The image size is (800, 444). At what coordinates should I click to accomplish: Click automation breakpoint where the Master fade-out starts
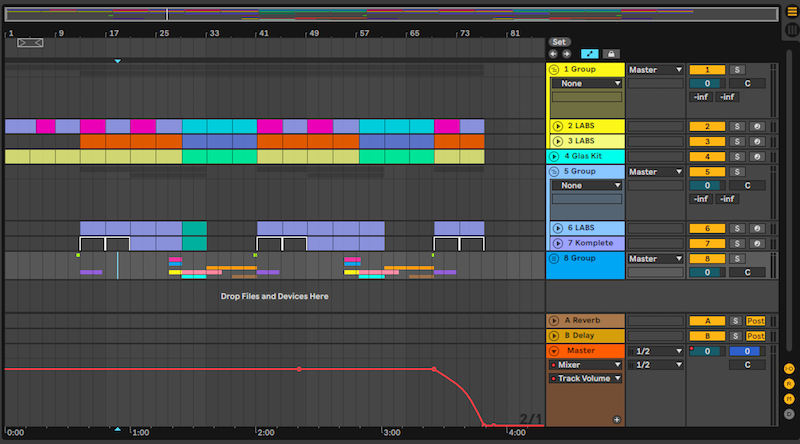(x=434, y=369)
